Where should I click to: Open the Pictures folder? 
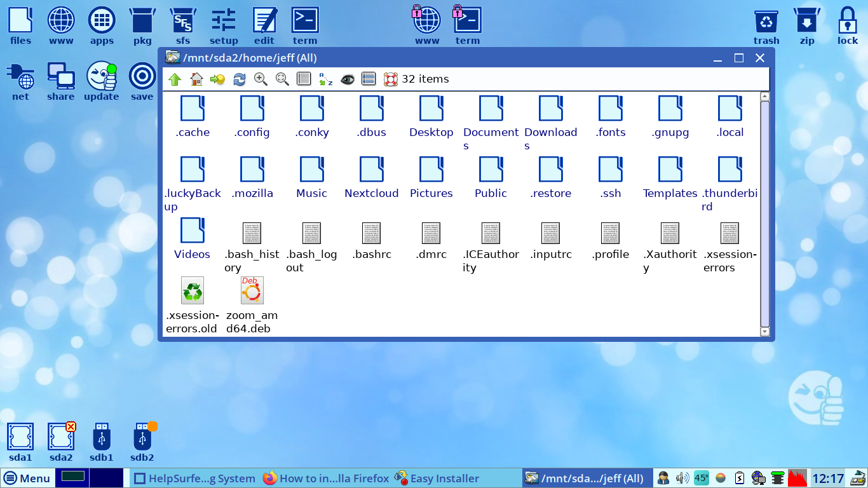[431, 177]
